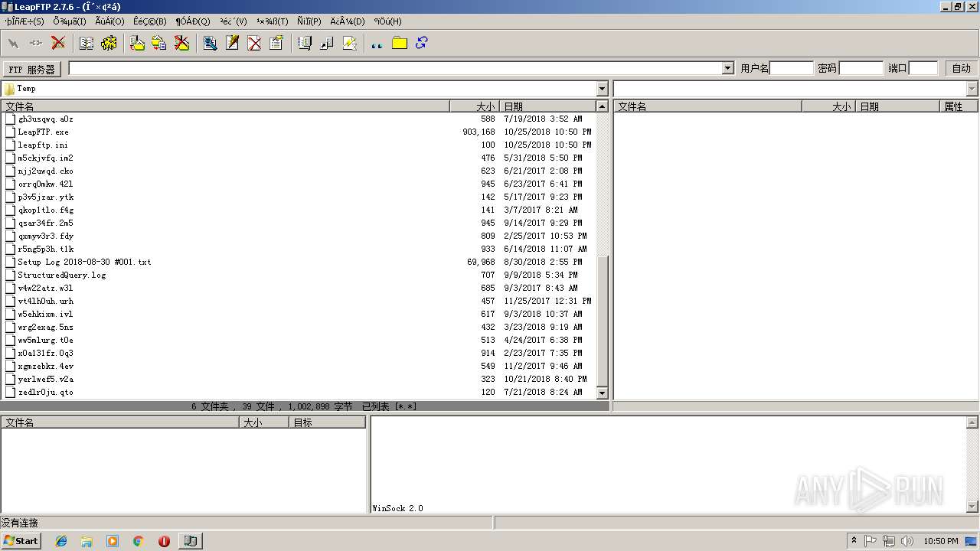
Task: Click the yellow new folder icon
Action: 399,44
